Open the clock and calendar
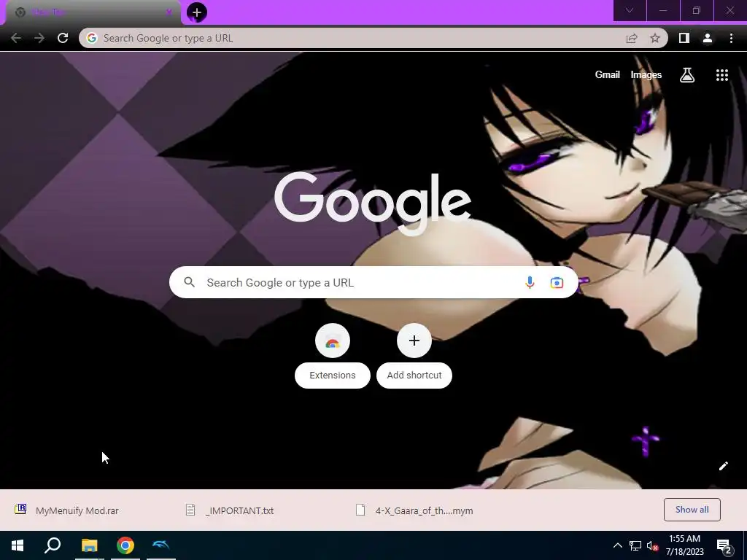The image size is (747, 560). pos(684,545)
